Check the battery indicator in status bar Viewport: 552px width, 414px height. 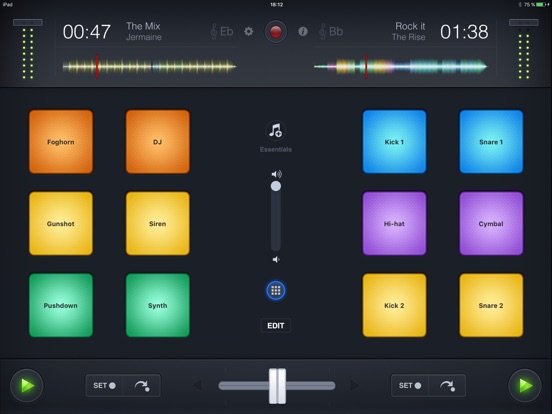[542, 5]
